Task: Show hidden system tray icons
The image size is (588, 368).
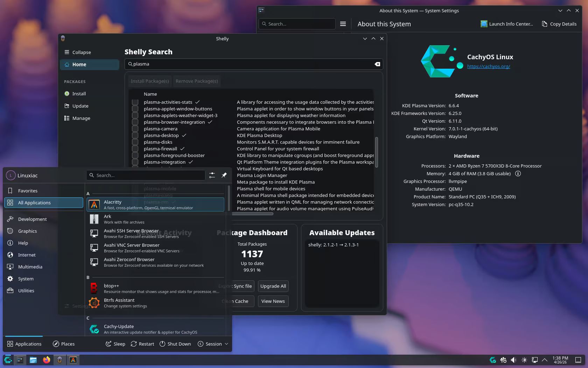Action: (545, 360)
